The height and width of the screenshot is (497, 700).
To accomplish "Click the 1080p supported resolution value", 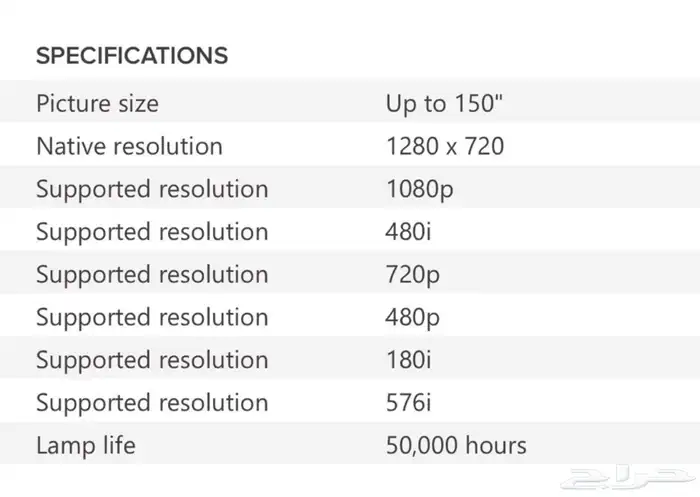I will point(420,189).
